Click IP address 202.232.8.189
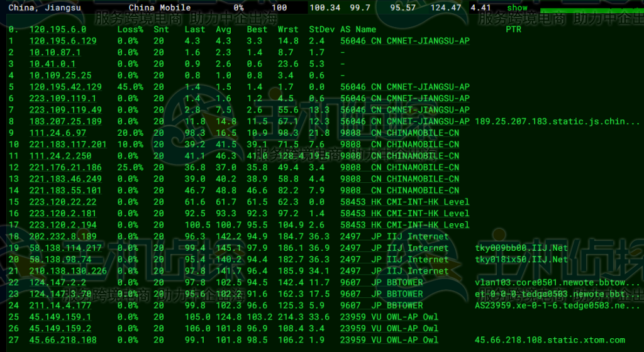Screen dimensions: 644x352 (x=63, y=236)
